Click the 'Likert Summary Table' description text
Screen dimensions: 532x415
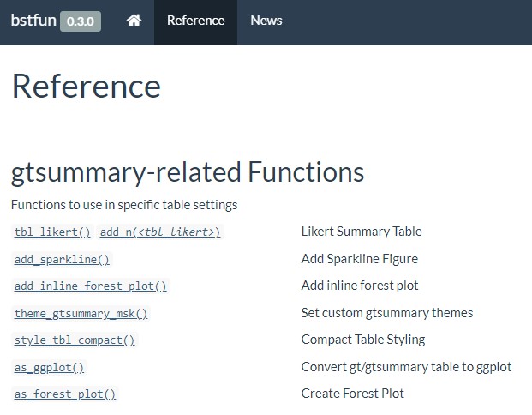coord(361,232)
